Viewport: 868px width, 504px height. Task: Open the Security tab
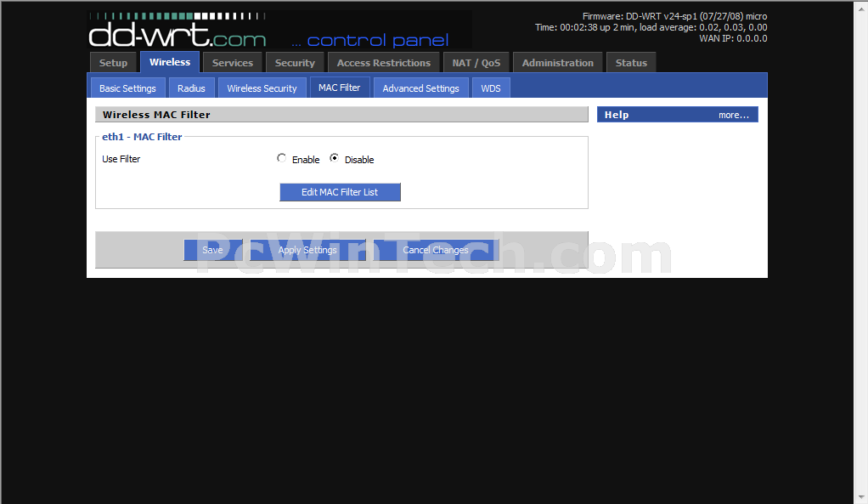click(295, 63)
